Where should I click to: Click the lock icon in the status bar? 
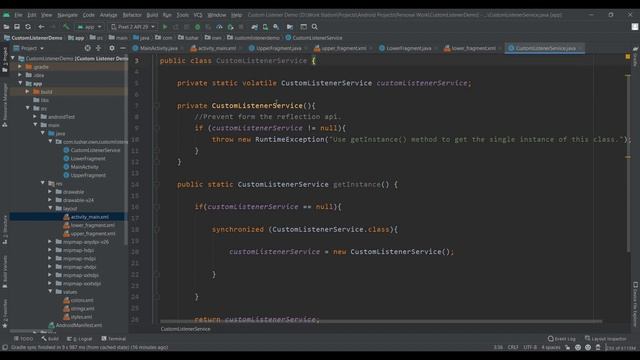pyautogui.click(x=568, y=347)
